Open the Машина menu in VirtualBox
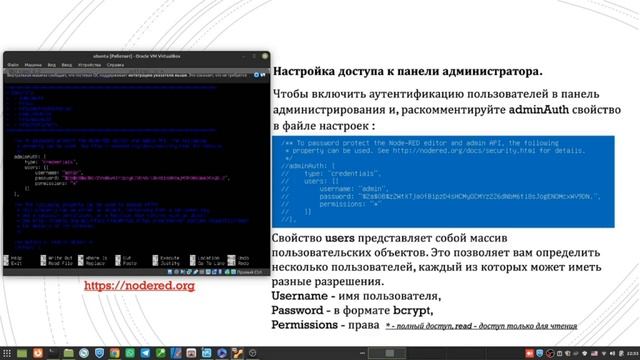The height and width of the screenshot is (360, 640). click(x=33, y=65)
